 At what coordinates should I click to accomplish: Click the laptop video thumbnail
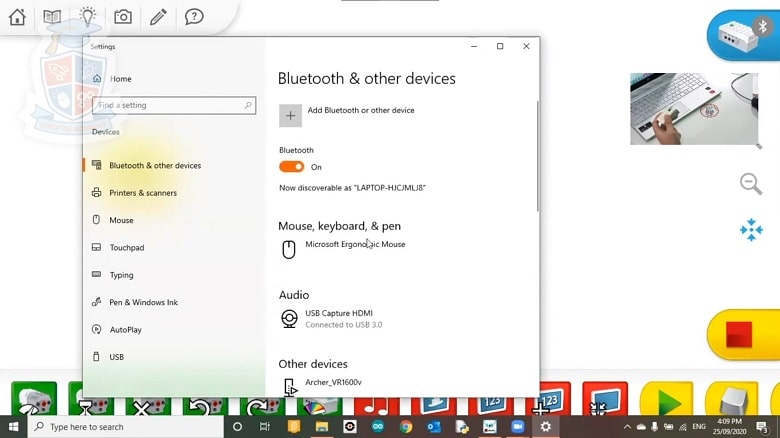coord(694,109)
